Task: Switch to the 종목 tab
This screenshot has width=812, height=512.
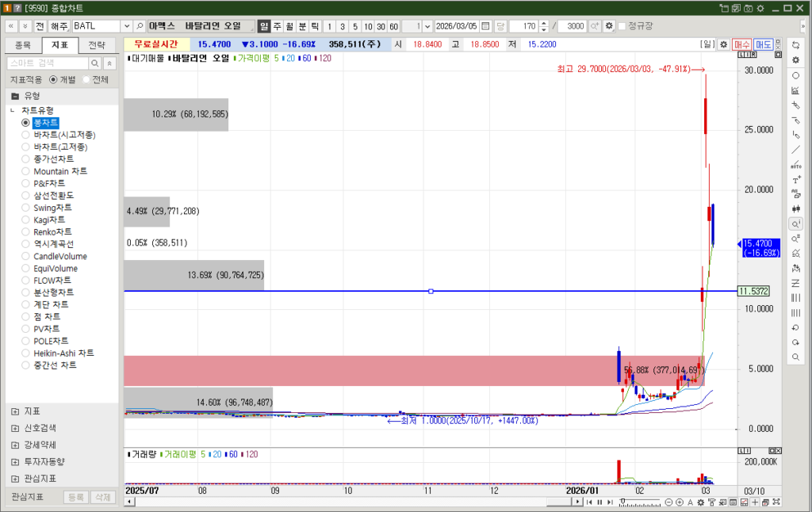Action: tap(25, 44)
